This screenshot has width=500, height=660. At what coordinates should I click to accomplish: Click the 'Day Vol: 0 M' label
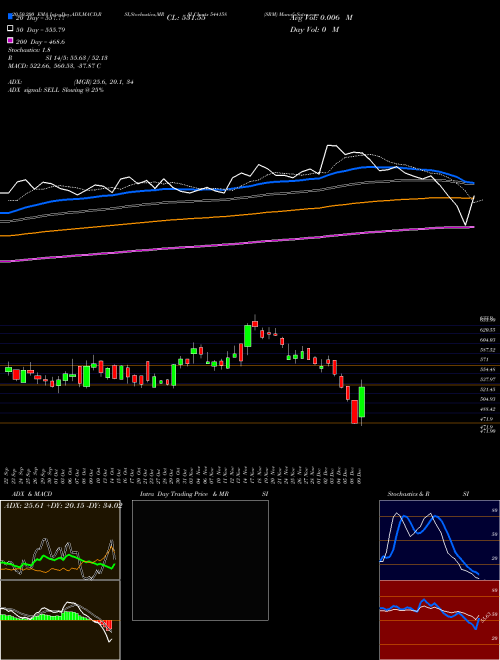[314, 29]
